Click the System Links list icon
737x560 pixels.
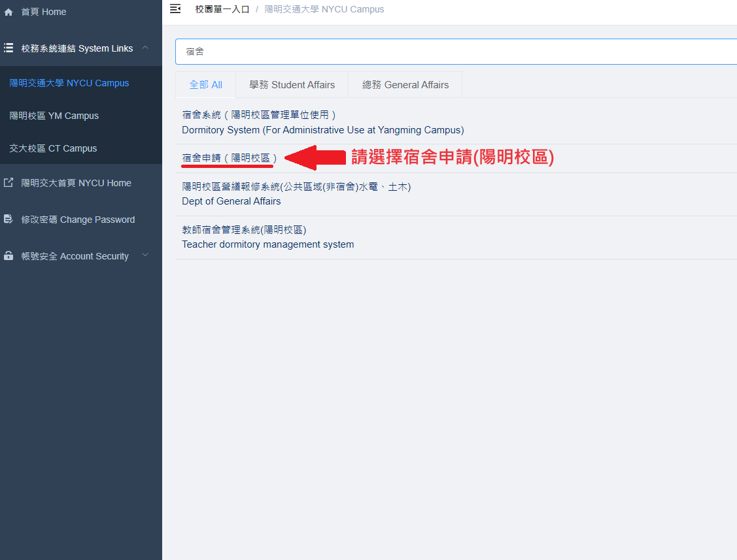point(9,48)
